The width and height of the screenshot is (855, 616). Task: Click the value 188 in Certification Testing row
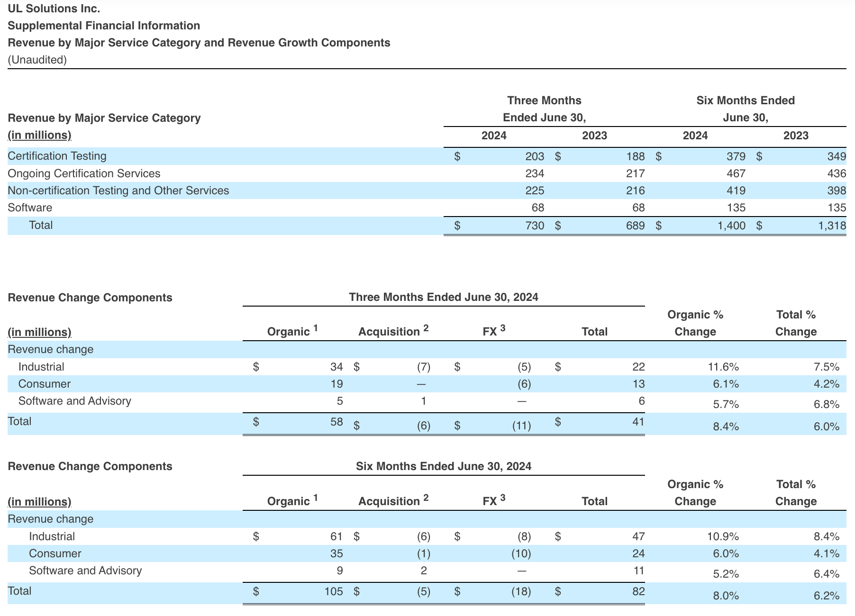tap(635, 156)
